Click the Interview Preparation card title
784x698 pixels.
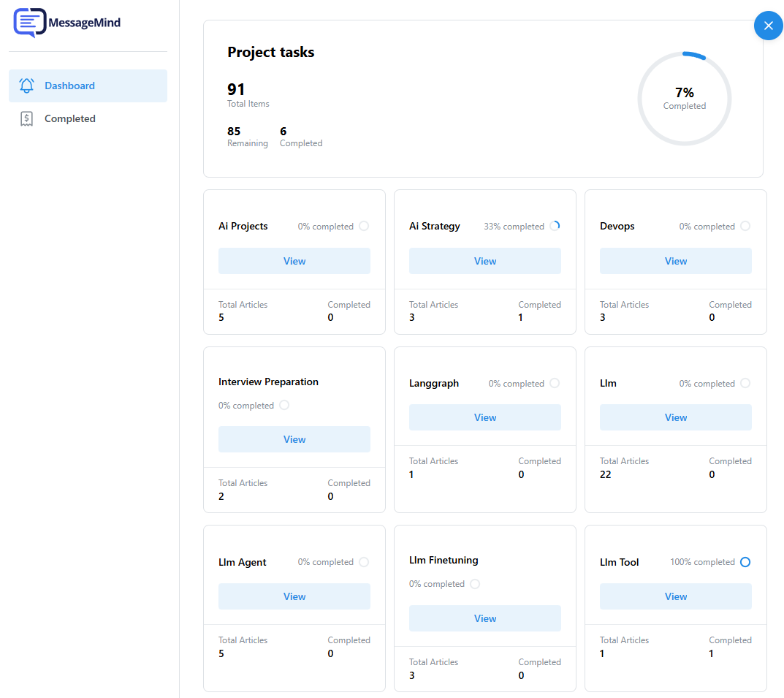(268, 382)
